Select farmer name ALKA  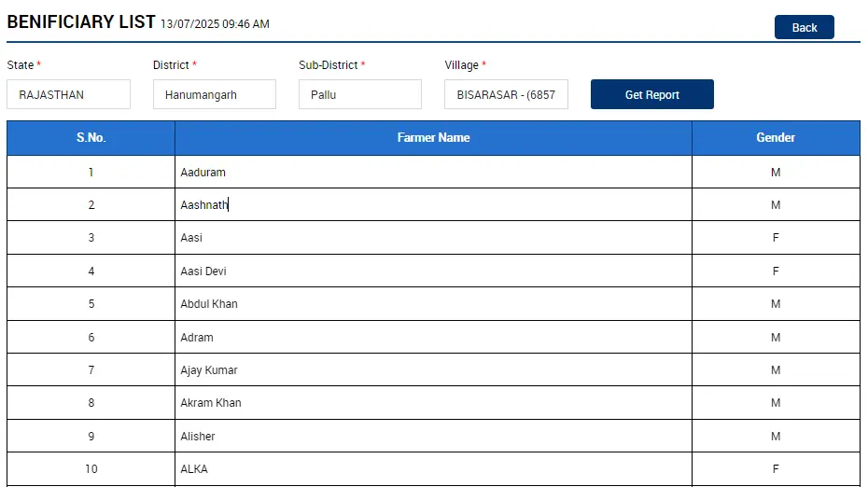tap(194, 468)
